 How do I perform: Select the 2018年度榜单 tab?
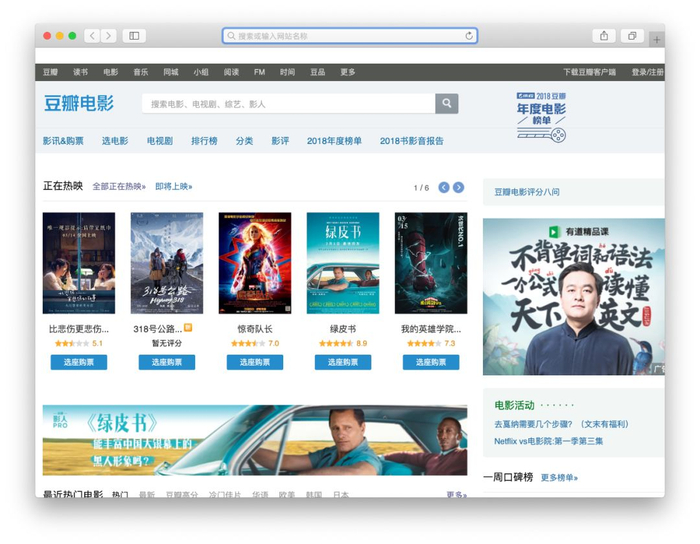point(334,141)
